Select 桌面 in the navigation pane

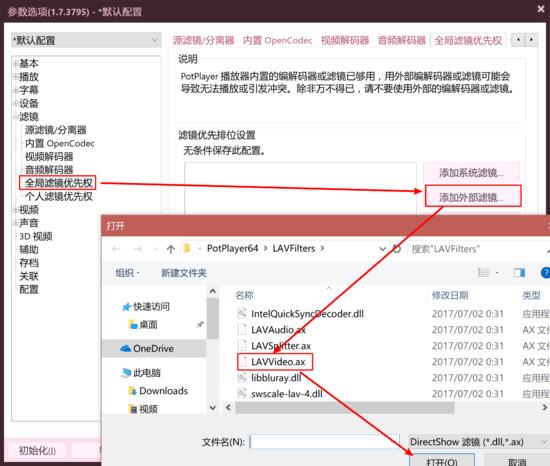148,325
